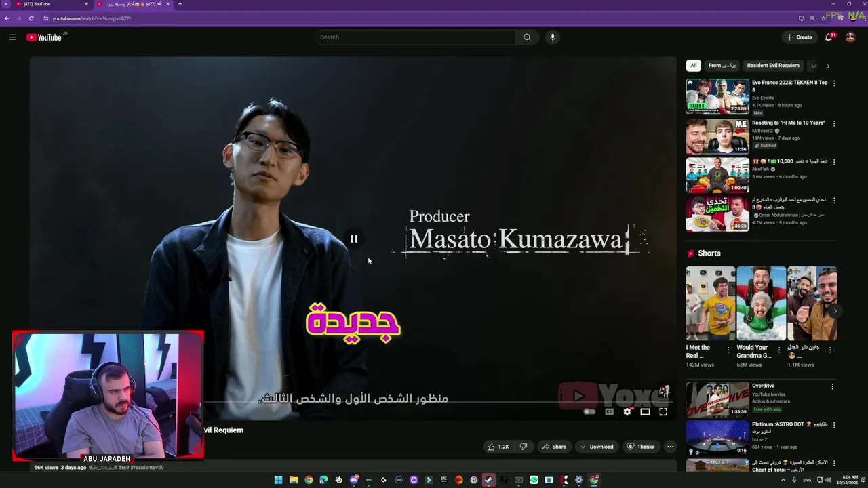Click install app icon in address bar

802,18
